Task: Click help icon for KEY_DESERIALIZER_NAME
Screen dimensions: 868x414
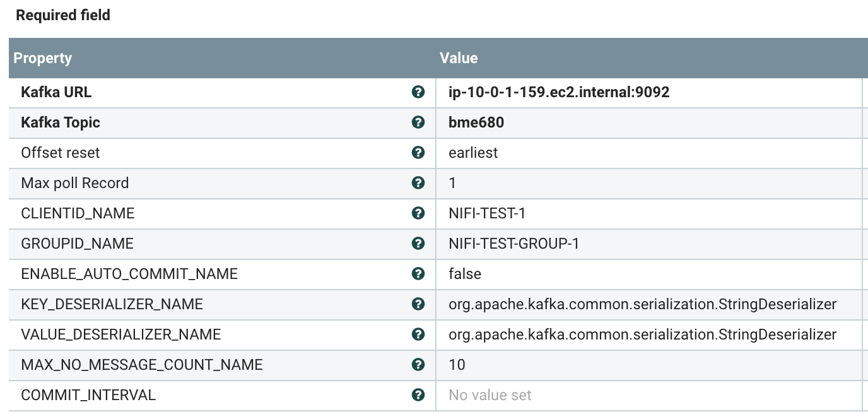Action: (418, 304)
